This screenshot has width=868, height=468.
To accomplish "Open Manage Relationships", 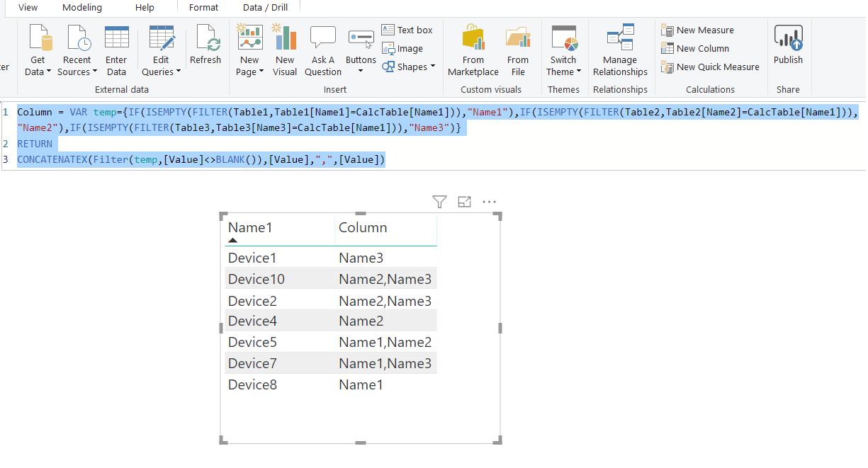I will coord(620,50).
